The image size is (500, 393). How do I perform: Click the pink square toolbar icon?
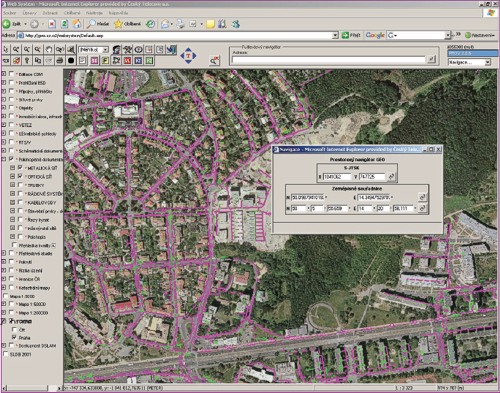pos(95,61)
